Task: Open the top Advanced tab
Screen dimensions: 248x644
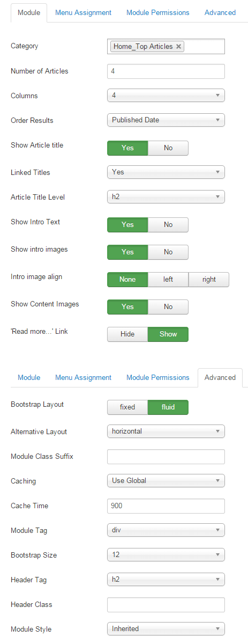Action: 220,12
